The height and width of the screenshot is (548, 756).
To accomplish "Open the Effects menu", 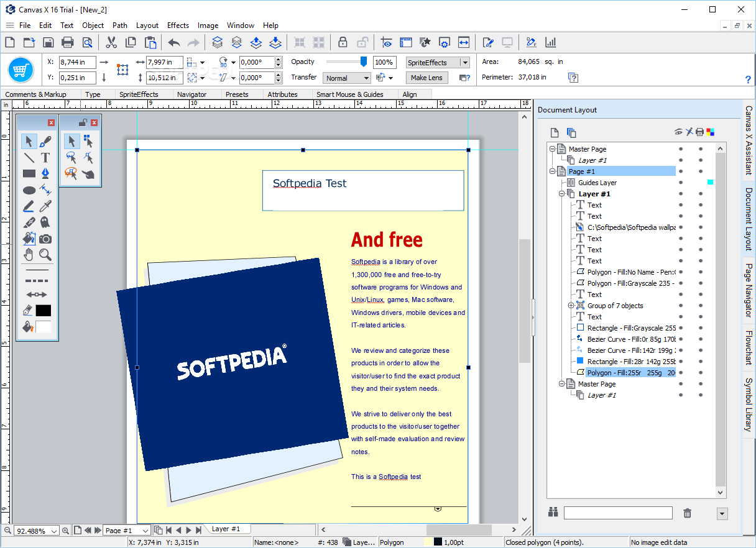I will pyautogui.click(x=178, y=25).
